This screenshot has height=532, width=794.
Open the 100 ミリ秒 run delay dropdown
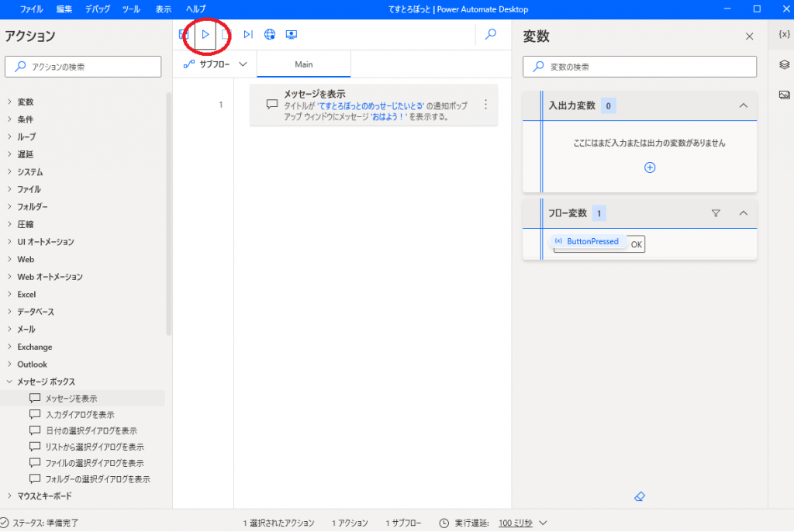pos(523,523)
